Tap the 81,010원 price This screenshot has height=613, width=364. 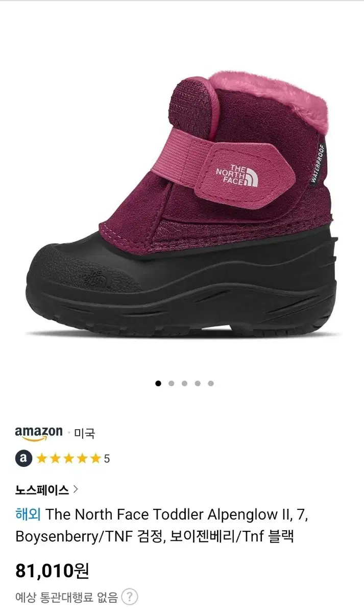[52, 570]
